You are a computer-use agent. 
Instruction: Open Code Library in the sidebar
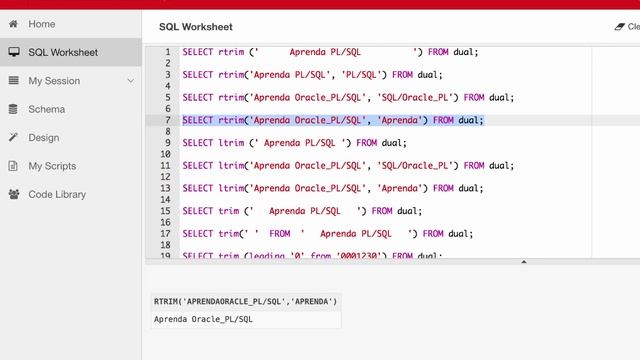point(71,194)
